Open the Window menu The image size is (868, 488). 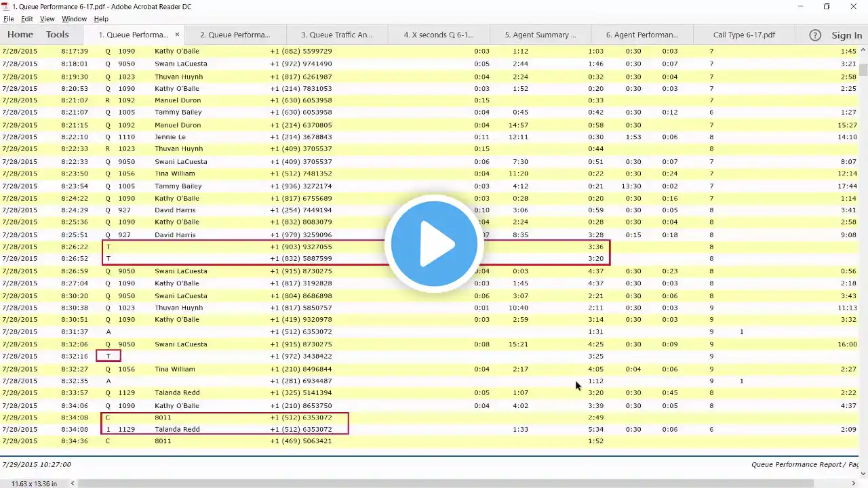[x=74, y=19]
